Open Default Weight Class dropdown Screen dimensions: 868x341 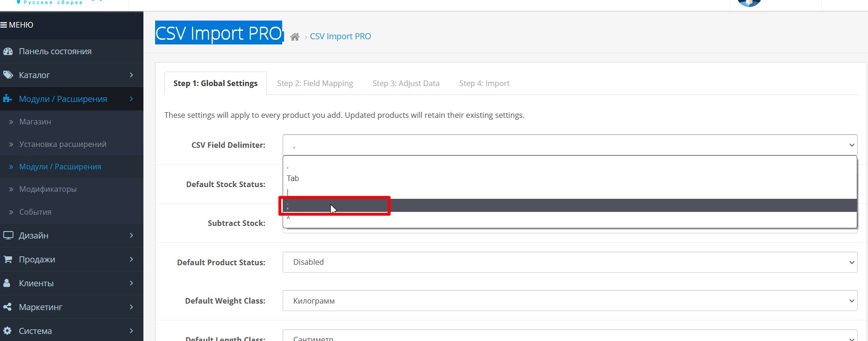[x=569, y=301]
